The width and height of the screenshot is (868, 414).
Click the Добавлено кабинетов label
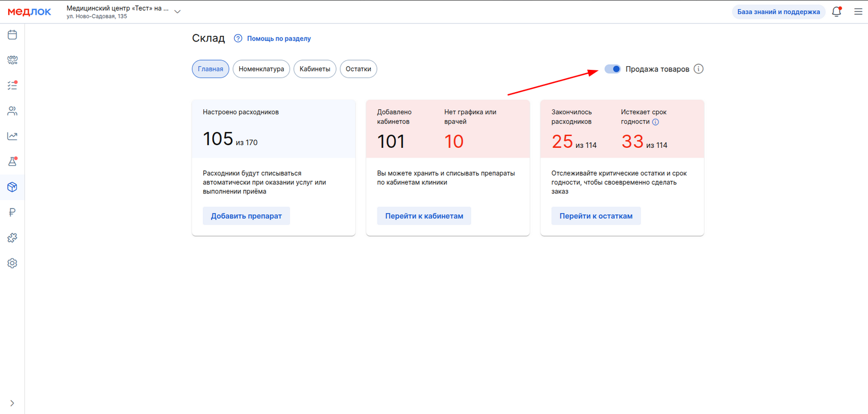394,117
